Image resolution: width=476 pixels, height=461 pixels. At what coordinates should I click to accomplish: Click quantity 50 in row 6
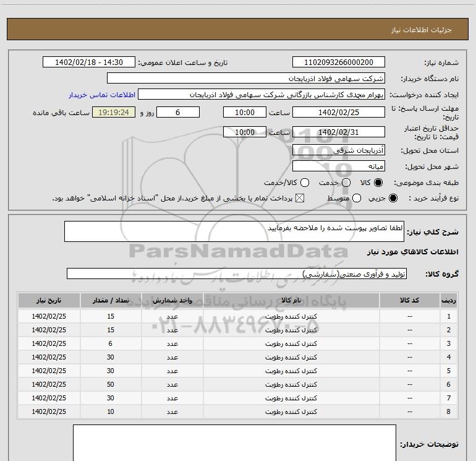coord(111,384)
